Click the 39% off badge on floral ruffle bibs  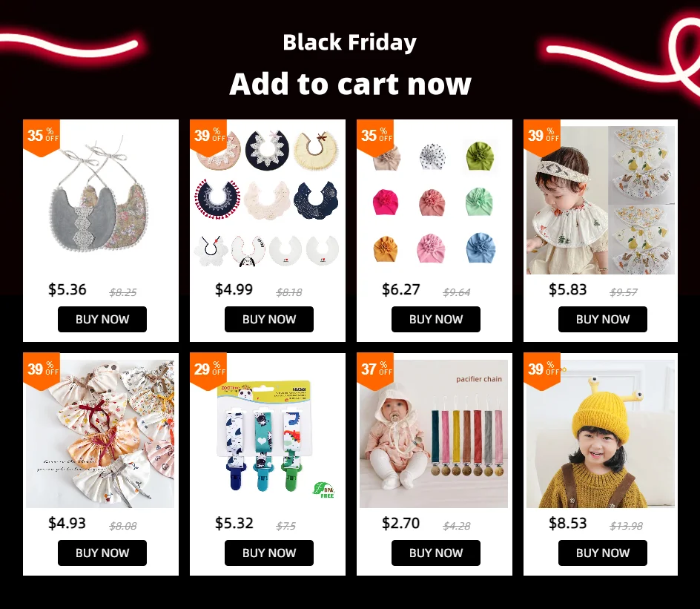41,371
